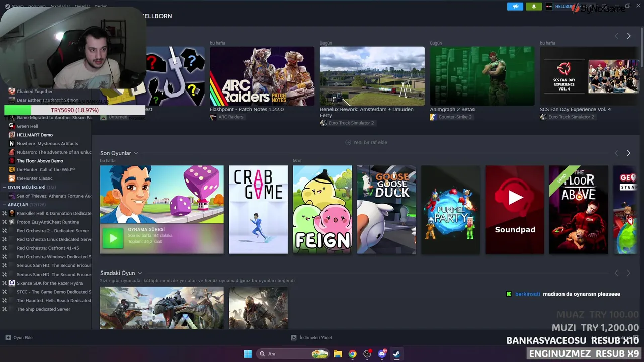Open File Explorer from the taskbar
The height and width of the screenshot is (362, 644).
tap(338, 354)
